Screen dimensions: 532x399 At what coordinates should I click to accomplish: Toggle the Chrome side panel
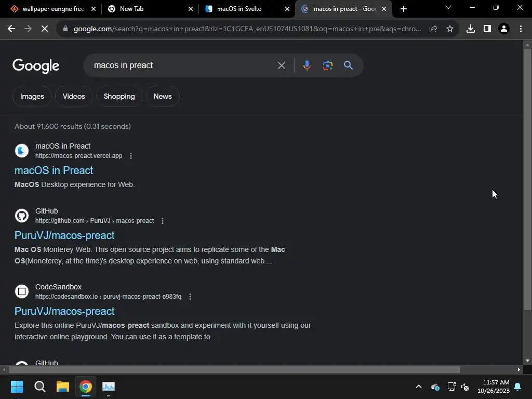click(487, 29)
